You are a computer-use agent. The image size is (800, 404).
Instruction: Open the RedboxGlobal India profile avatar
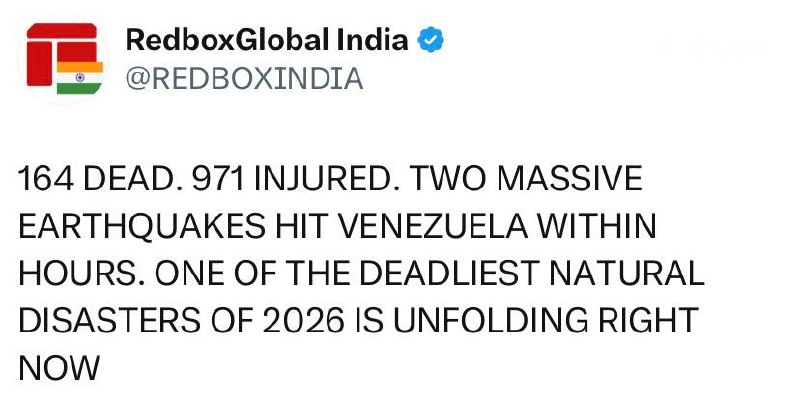[63, 59]
